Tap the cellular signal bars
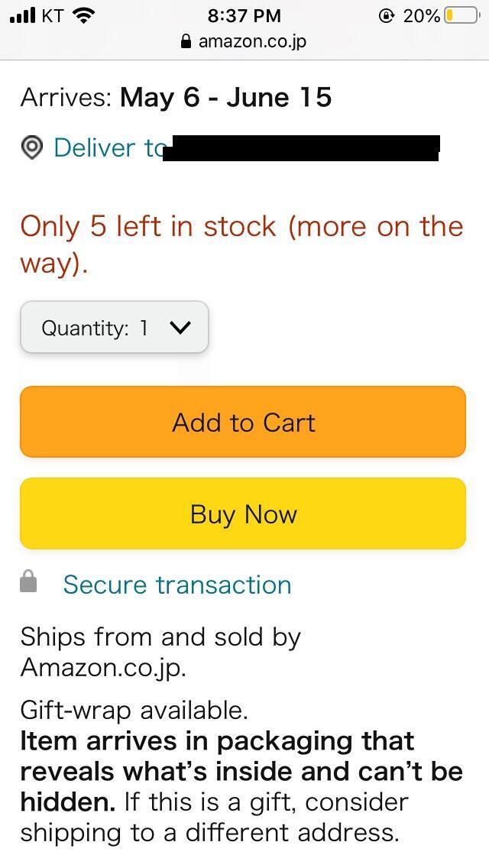Screen dimensions: 489x868 coord(22,15)
